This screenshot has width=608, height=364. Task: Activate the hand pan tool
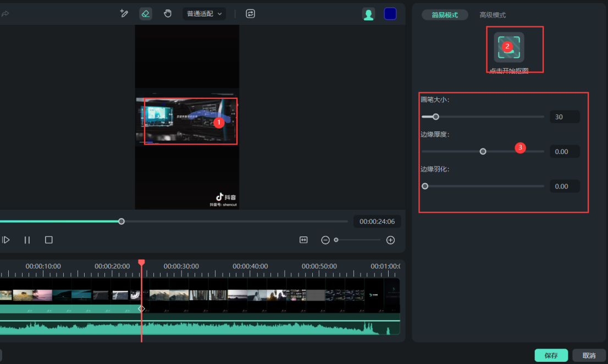pyautogui.click(x=168, y=14)
